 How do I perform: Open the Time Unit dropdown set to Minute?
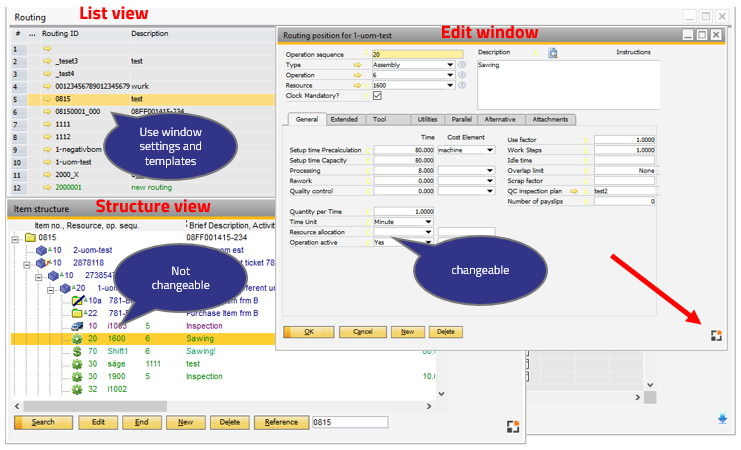tap(428, 222)
